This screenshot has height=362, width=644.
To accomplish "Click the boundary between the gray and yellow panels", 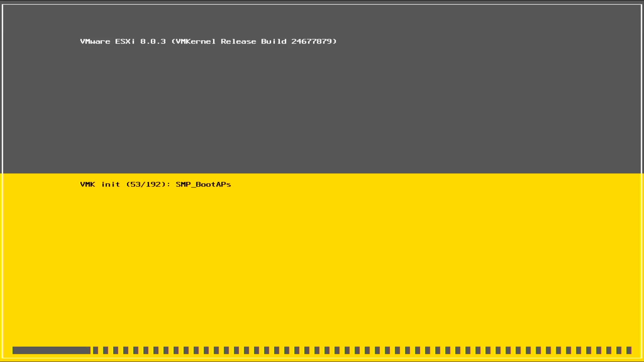I will click(322, 173).
